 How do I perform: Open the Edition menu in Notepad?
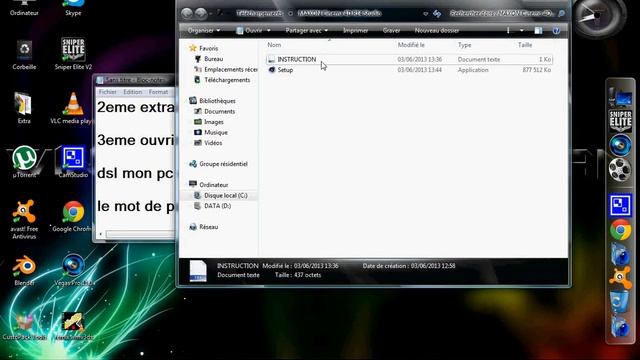click(133, 92)
